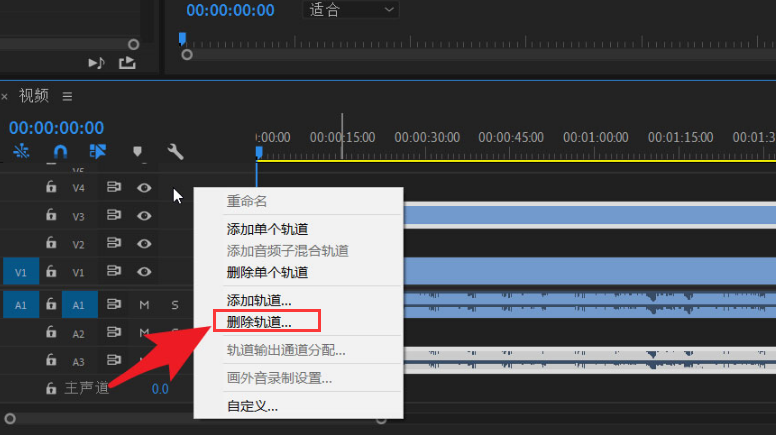Open the 适合 zoom level dropdown
The width and height of the screenshot is (776, 435).
(351, 9)
